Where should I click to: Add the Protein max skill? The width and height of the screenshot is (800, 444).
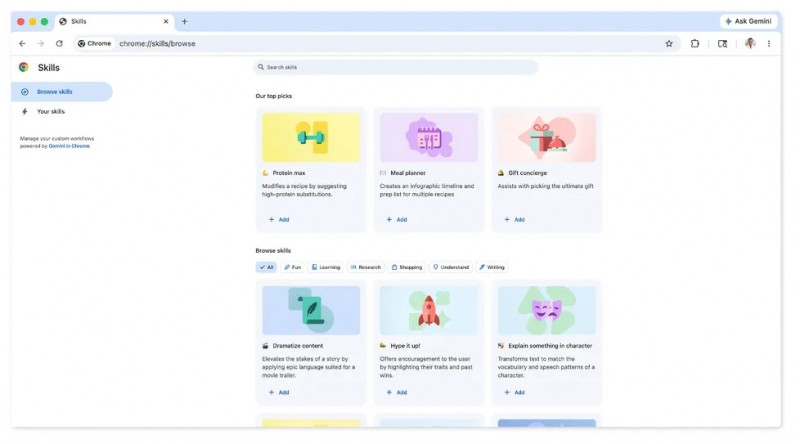pyautogui.click(x=279, y=219)
